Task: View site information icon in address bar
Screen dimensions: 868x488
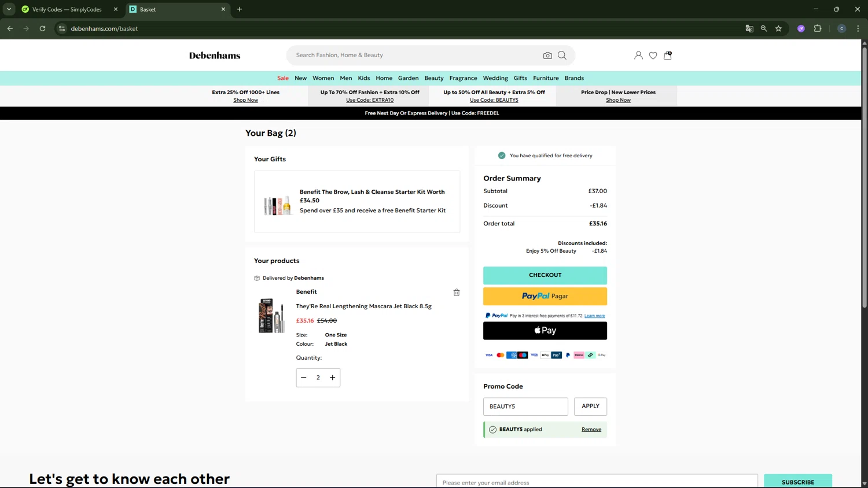Action: pyautogui.click(x=62, y=28)
